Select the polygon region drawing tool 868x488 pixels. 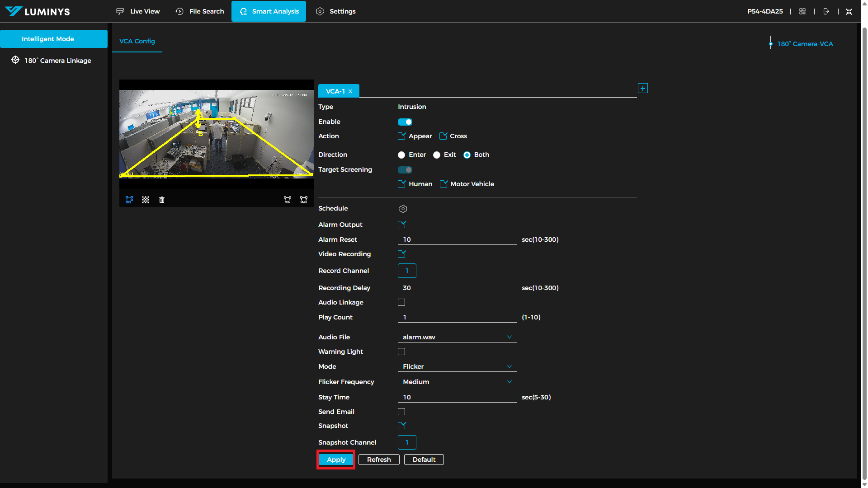point(129,200)
